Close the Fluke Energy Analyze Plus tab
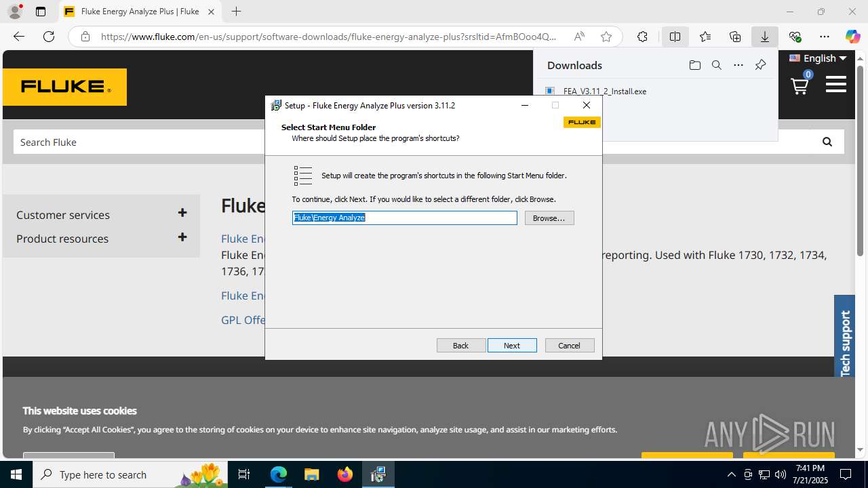Screen dimensions: 868x488 (211, 12)
